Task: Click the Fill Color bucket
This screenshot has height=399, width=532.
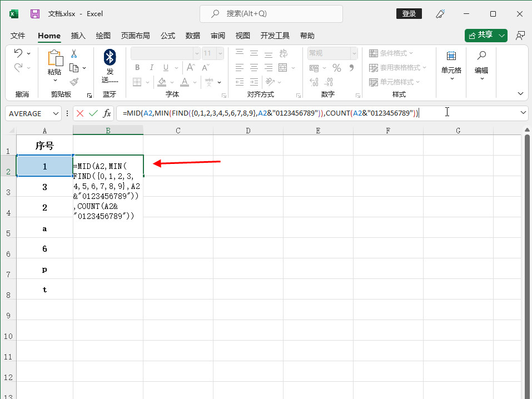Action: [162, 82]
